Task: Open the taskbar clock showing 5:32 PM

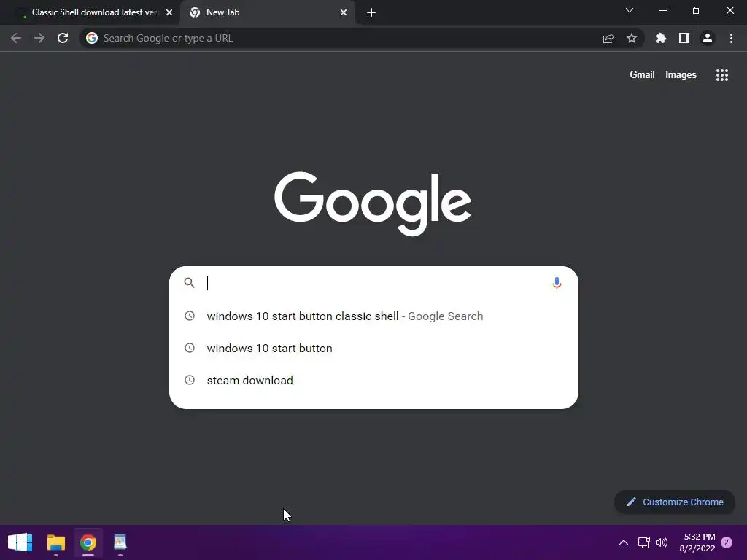Action: 697,542
